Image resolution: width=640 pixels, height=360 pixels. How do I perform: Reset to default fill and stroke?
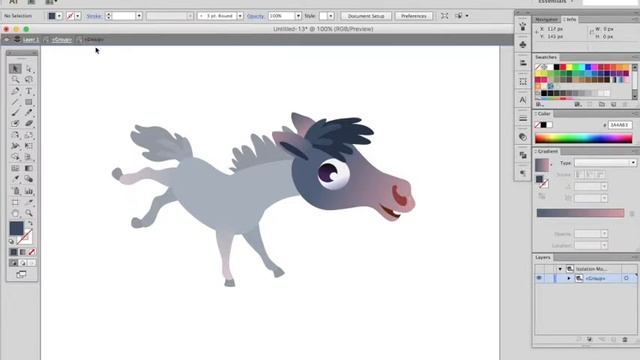click(11, 242)
